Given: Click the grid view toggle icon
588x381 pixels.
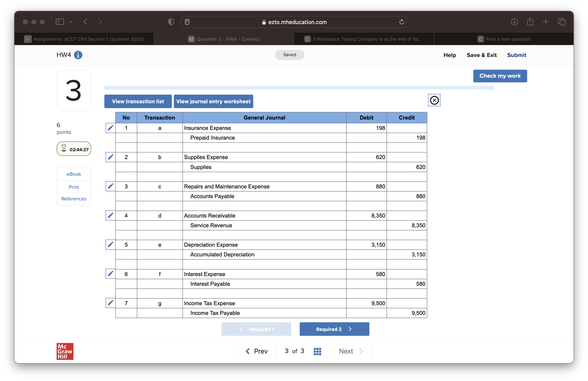Looking at the screenshot, I should [318, 351].
